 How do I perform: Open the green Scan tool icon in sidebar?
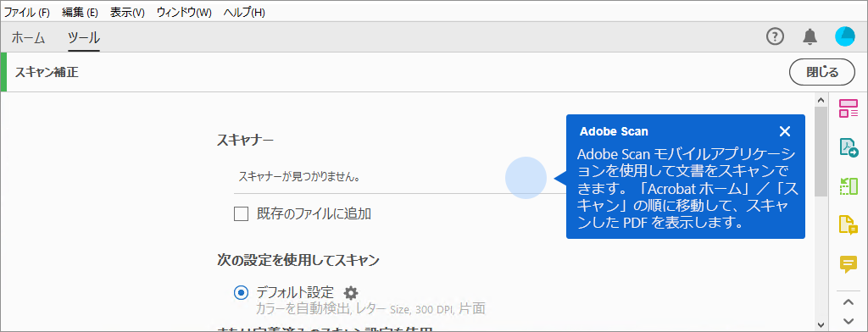click(x=848, y=186)
